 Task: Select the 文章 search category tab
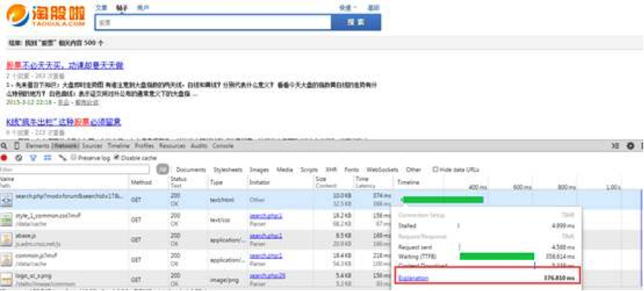click(101, 8)
